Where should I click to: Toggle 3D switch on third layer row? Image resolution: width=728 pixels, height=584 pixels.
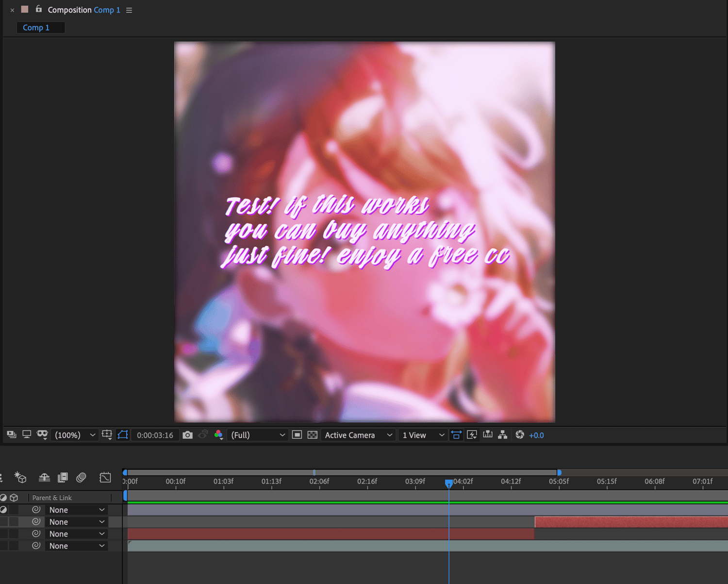coord(14,534)
